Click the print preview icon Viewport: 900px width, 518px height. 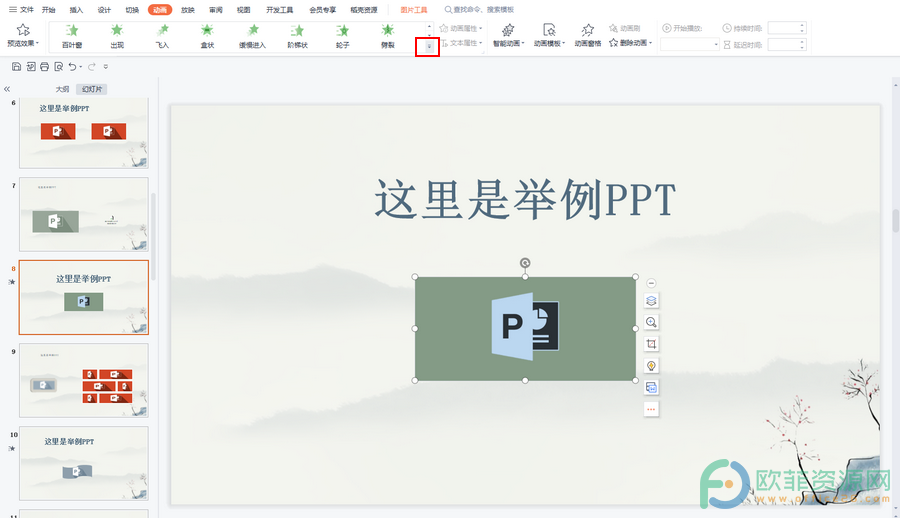tap(59, 67)
